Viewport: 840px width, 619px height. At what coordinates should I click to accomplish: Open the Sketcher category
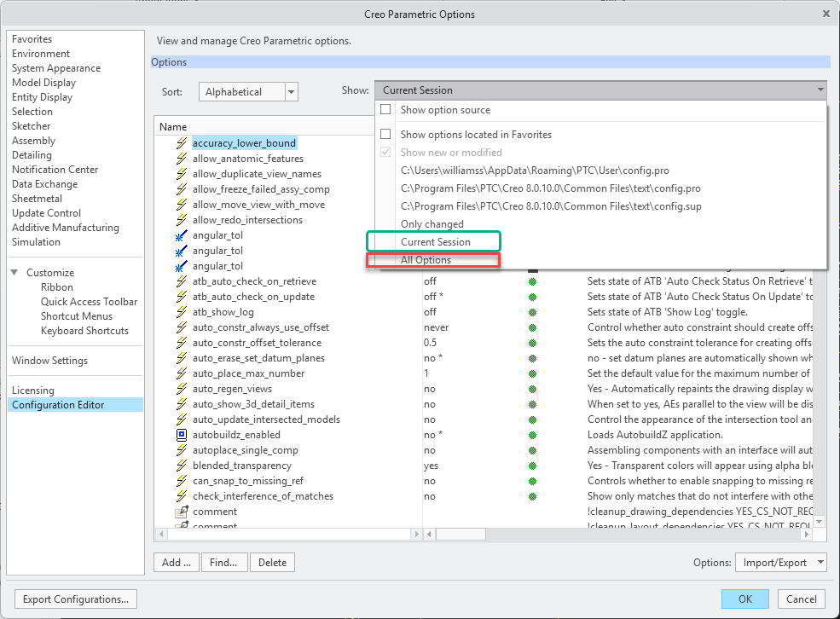(31, 126)
